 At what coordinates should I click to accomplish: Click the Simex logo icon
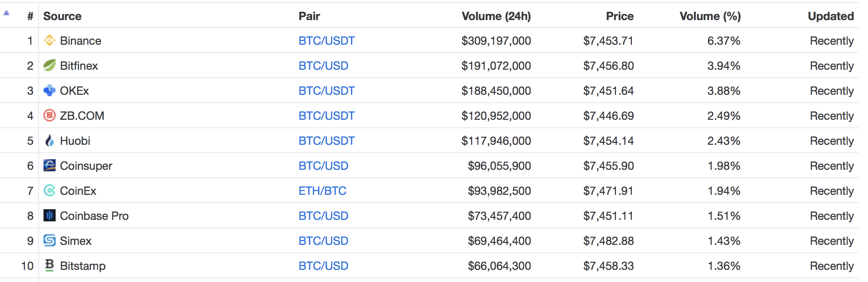pos(50,240)
